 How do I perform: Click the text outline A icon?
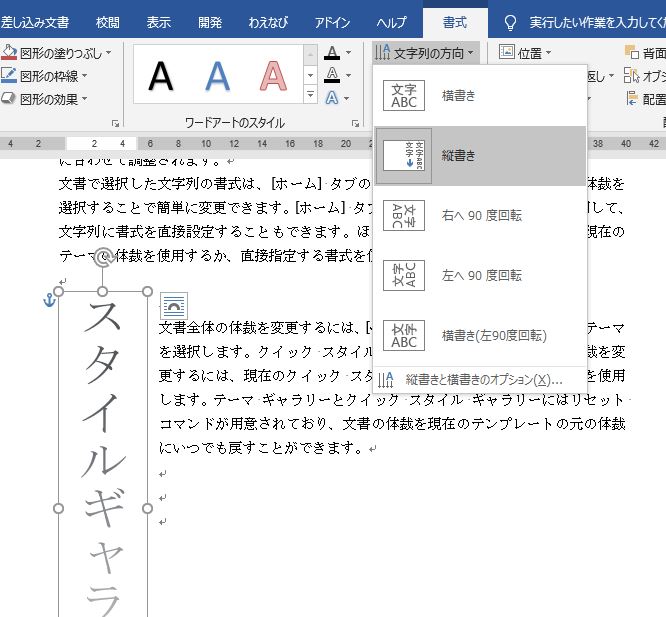point(332,75)
